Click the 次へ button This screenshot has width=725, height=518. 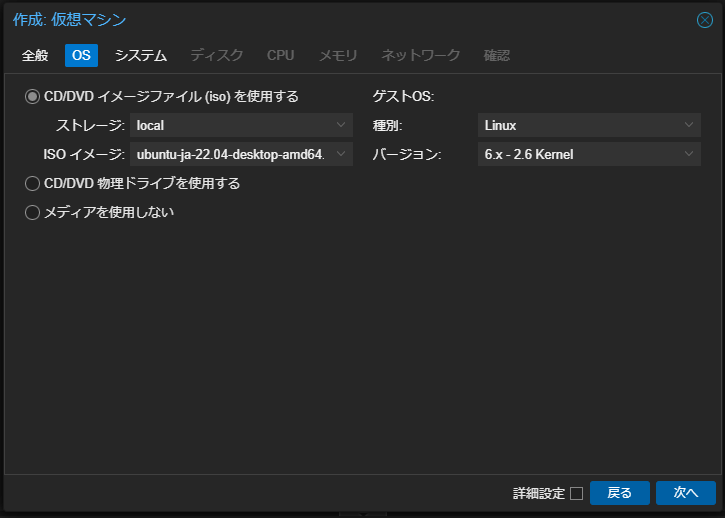pyautogui.click(x=686, y=493)
